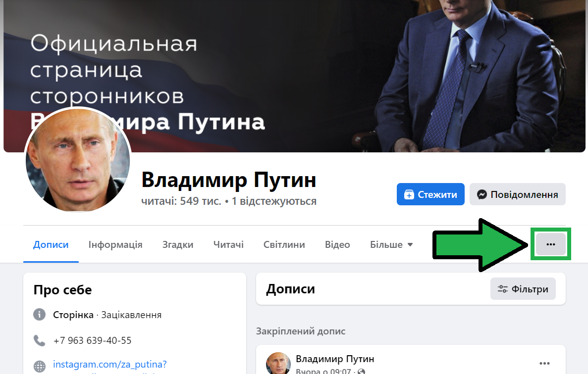Click the Стежити follow button
588x374 pixels.
(430, 194)
